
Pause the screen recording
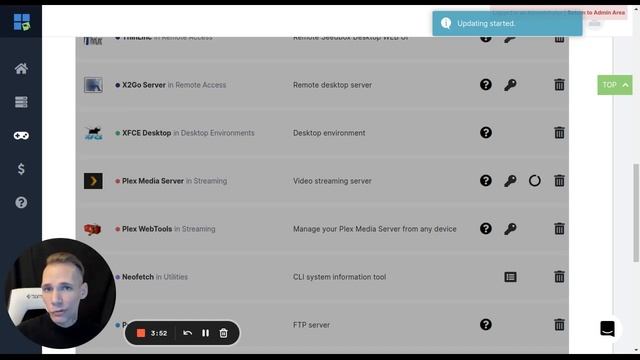click(205, 333)
